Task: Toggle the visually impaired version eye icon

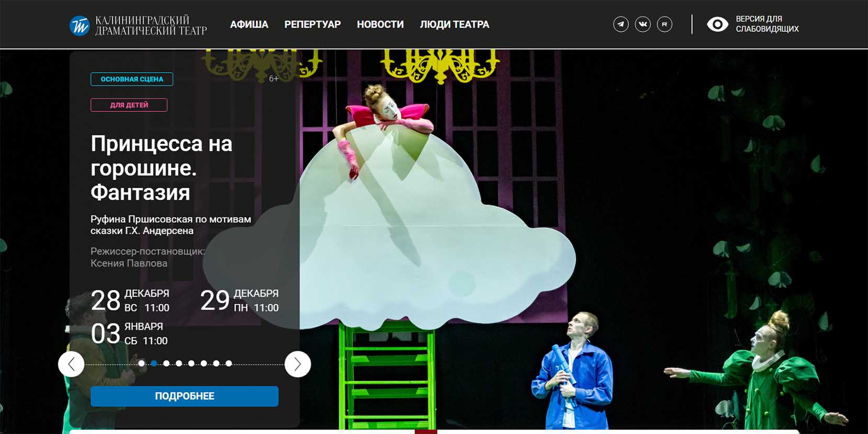Action: coord(717,24)
